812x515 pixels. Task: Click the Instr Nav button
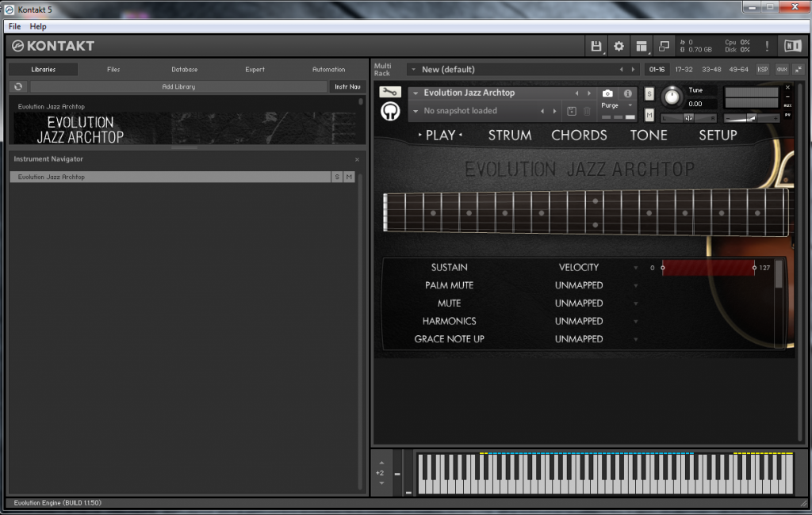pyautogui.click(x=347, y=86)
